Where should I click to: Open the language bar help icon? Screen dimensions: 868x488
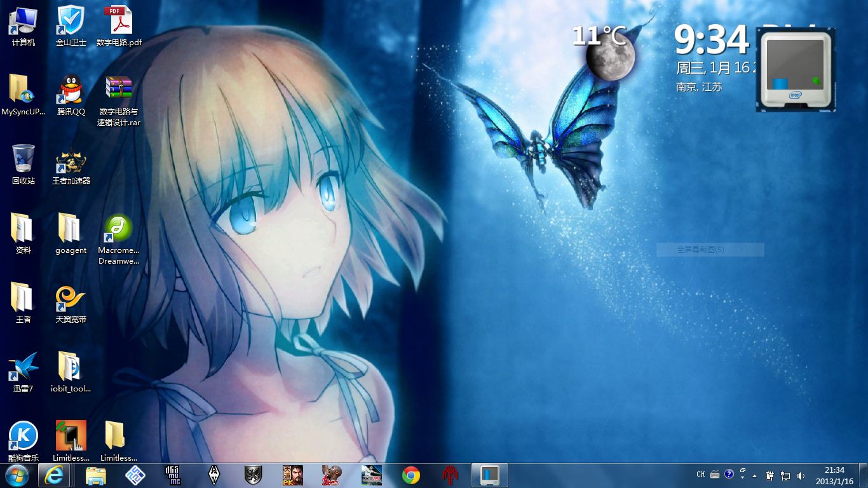pyautogui.click(x=729, y=474)
